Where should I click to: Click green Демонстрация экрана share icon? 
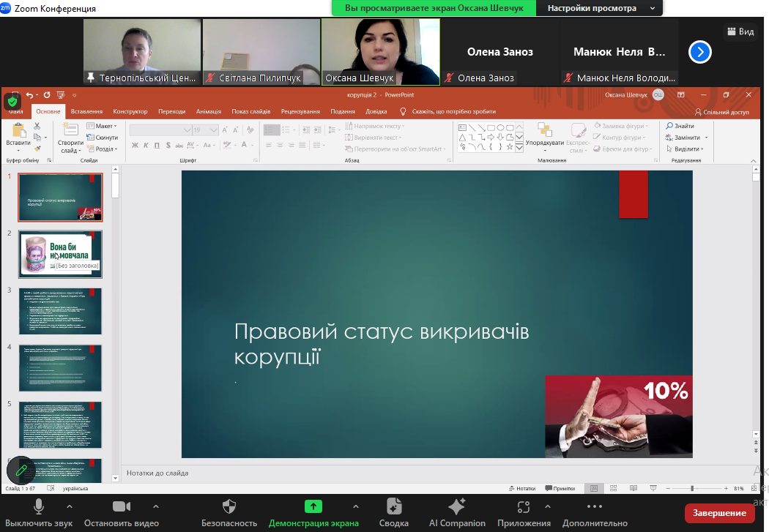tap(313, 506)
